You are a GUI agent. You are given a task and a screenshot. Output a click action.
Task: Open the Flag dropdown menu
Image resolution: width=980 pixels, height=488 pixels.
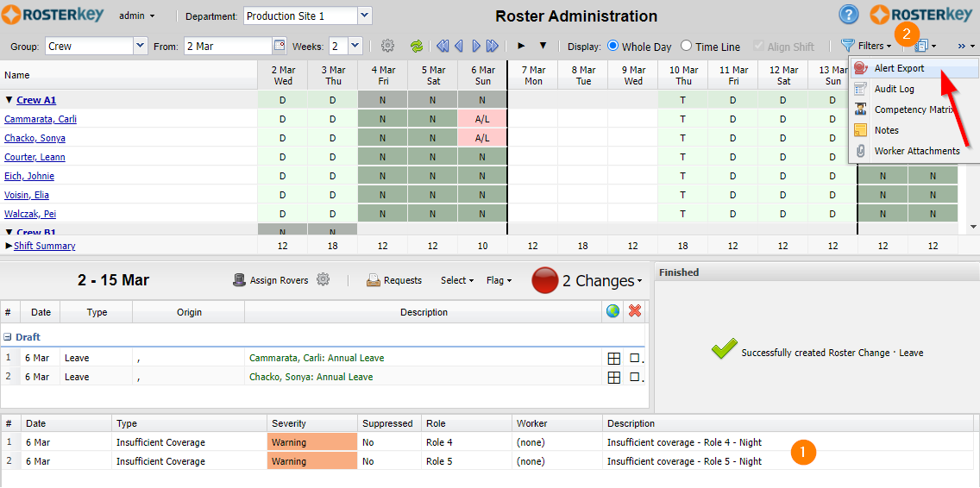click(x=499, y=280)
